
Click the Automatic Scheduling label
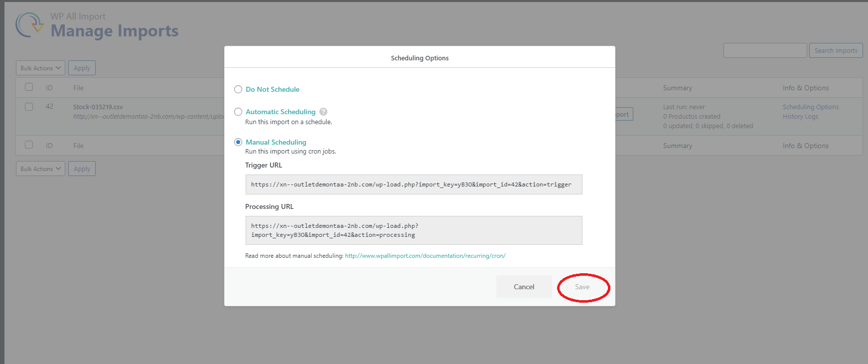(281, 112)
